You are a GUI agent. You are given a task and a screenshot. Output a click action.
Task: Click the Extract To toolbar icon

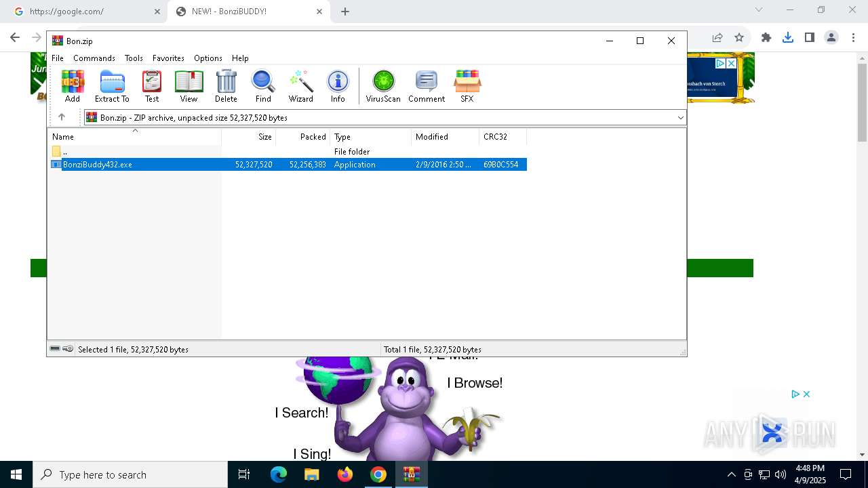point(112,86)
